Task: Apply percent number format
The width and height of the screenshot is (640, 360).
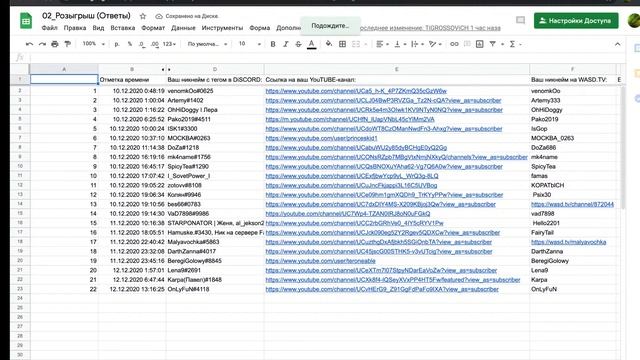Action: 130,44
